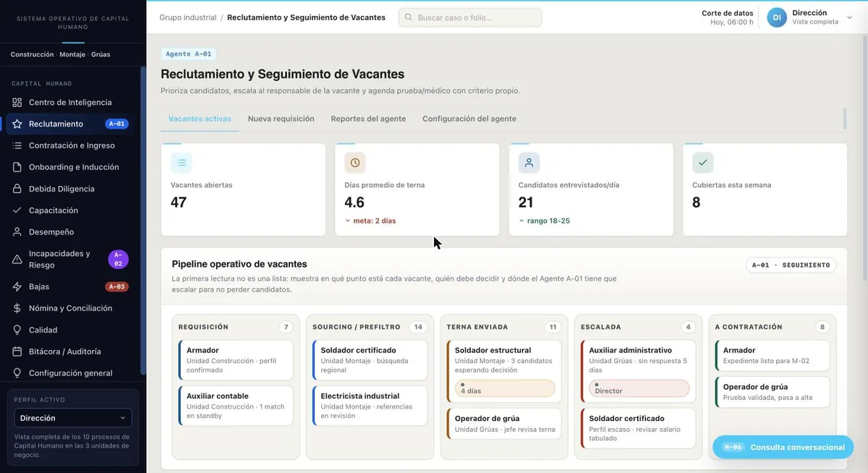Click the Director tag on Auxiliar administrativo

pyautogui.click(x=639, y=388)
